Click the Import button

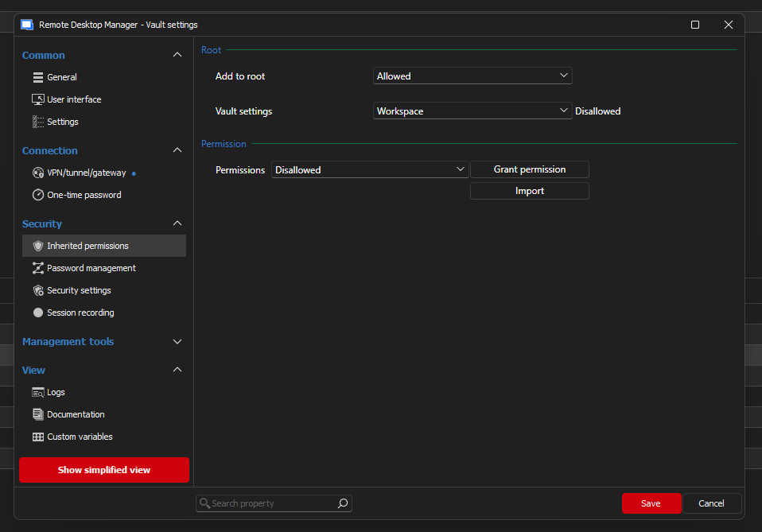pyautogui.click(x=530, y=191)
